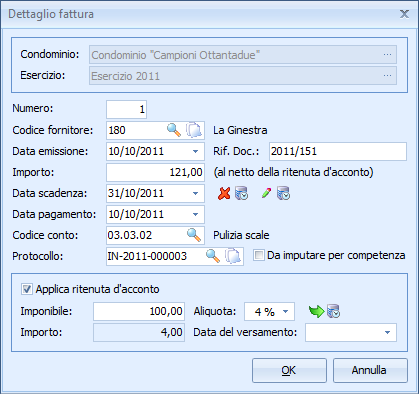This screenshot has height=394, width=419.
Task: Search supplier with Codice fornitore magnifier icon
Action: point(174,130)
